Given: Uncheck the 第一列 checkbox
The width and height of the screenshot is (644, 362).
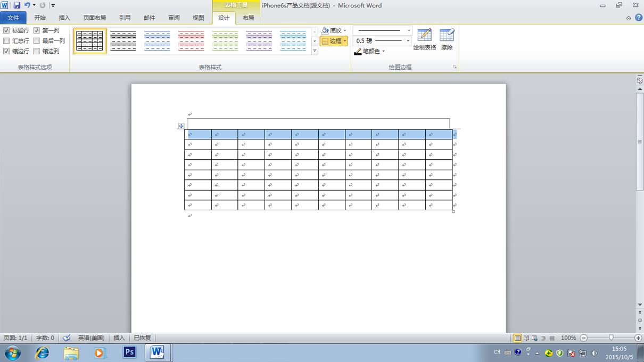Looking at the screenshot, I should coord(37,31).
